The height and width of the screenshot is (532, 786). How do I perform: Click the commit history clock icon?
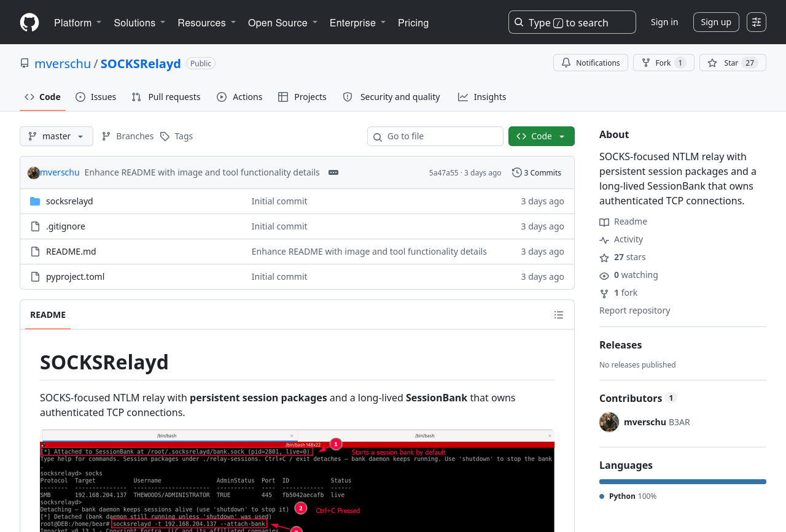click(517, 172)
